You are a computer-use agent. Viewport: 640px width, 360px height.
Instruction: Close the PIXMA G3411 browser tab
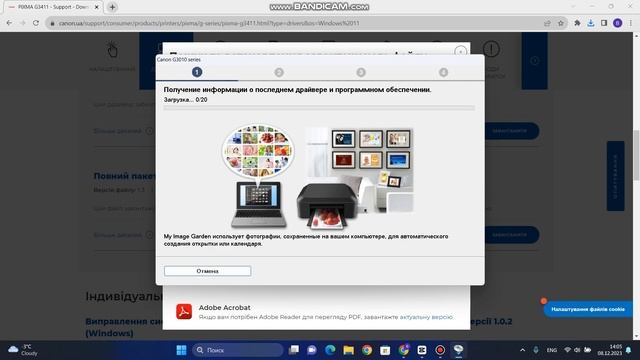click(x=97, y=7)
